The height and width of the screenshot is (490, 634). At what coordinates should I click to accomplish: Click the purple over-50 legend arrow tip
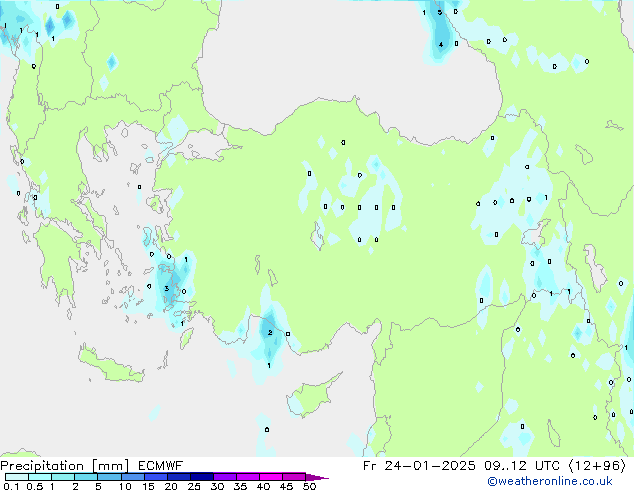pos(317,477)
